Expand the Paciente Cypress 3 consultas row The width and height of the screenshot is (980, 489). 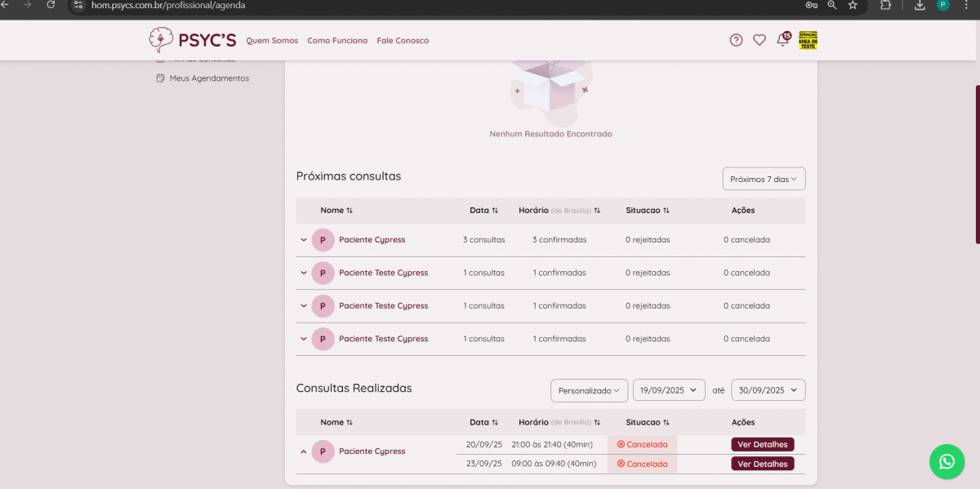pyautogui.click(x=304, y=240)
